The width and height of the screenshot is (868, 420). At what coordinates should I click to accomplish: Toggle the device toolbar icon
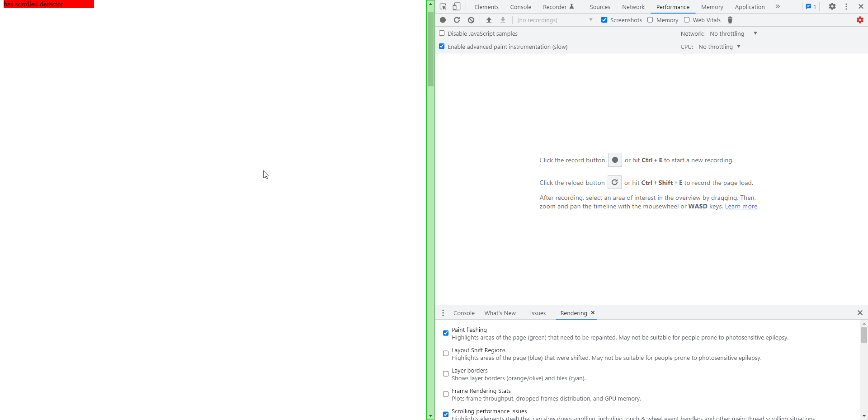click(x=457, y=7)
